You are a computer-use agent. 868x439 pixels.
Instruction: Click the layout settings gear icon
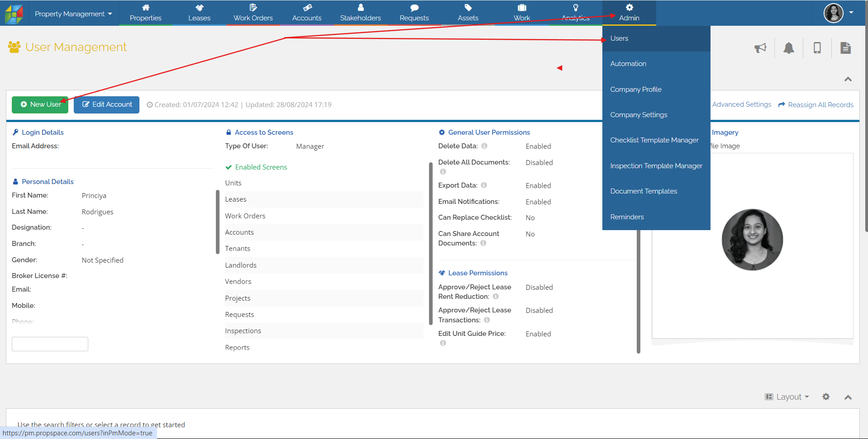[826, 397]
